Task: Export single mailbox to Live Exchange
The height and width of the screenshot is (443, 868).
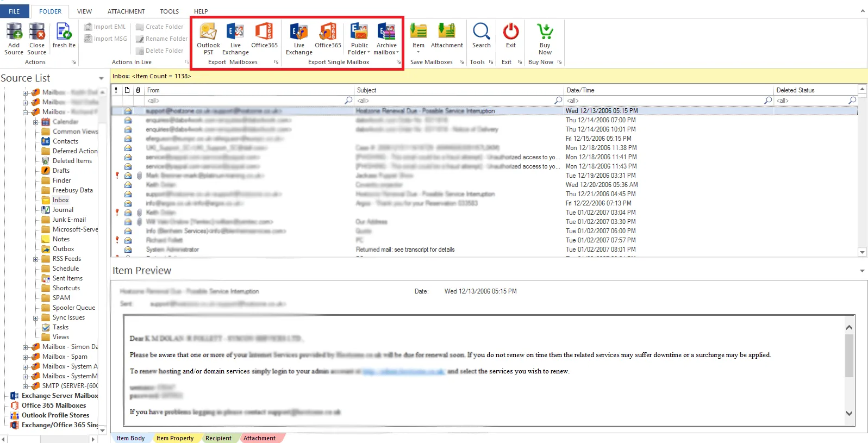Action: pyautogui.click(x=299, y=39)
